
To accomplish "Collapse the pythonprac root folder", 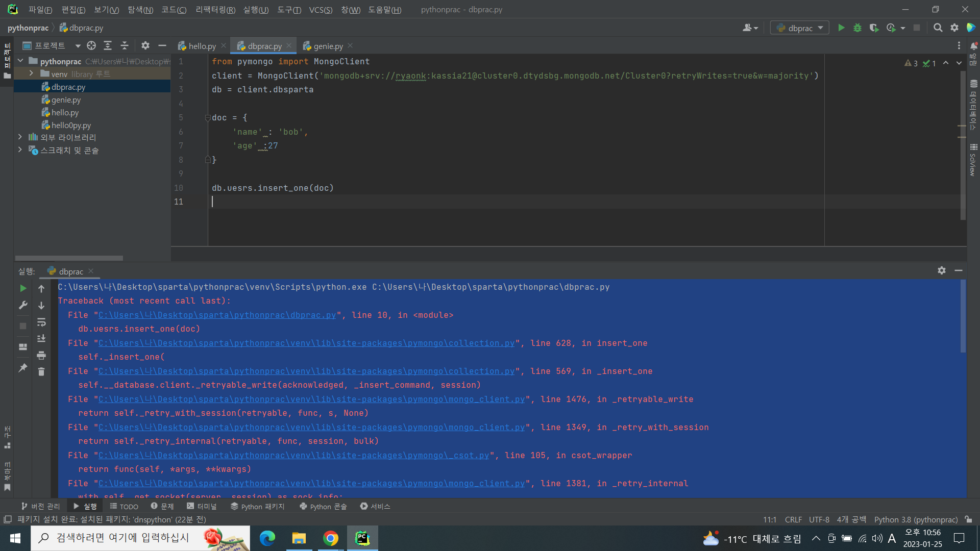I will point(20,61).
